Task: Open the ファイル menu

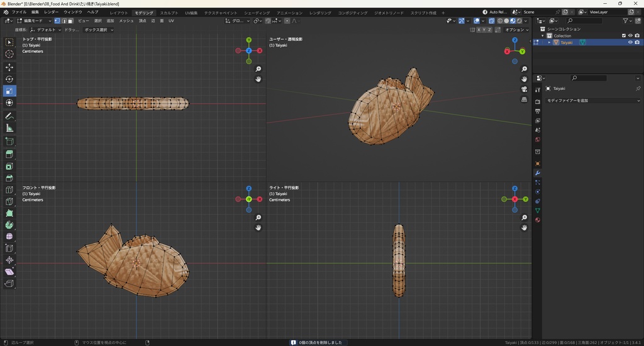Action: point(19,12)
